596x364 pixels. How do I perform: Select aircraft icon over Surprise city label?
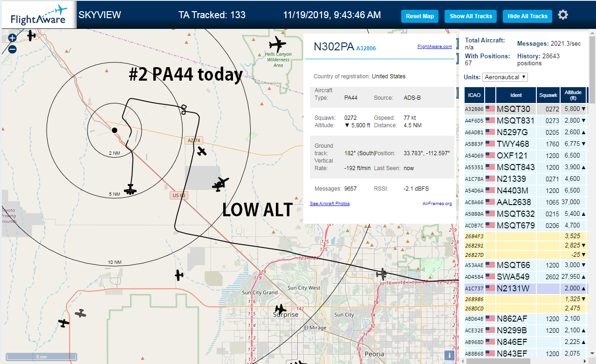coord(280,309)
